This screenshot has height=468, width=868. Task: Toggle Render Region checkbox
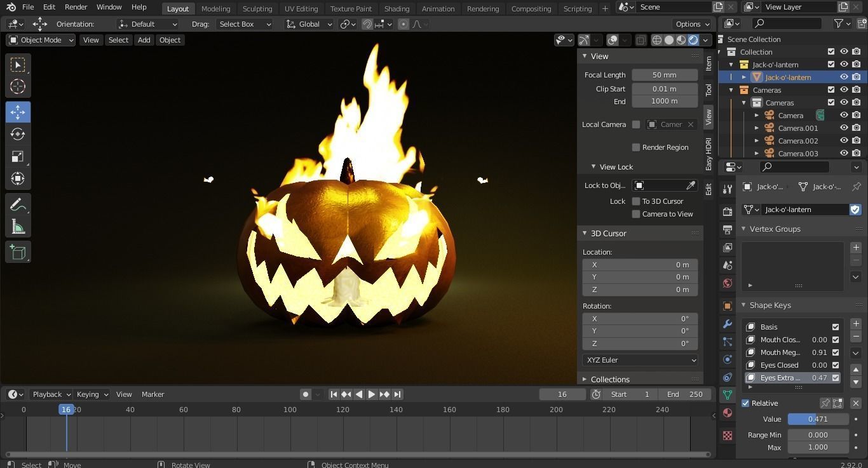tap(636, 147)
